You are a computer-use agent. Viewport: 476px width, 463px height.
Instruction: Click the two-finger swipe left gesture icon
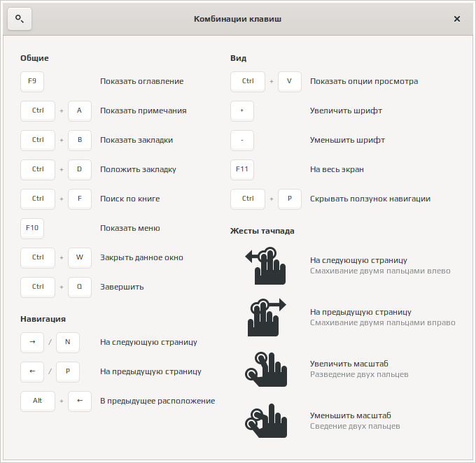[266, 266]
